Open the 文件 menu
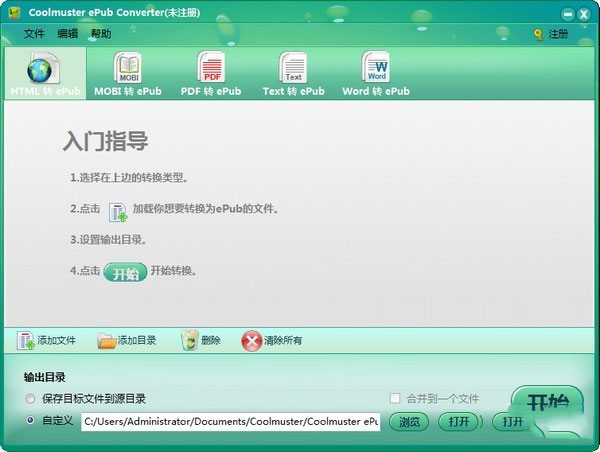The height and width of the screenshot is (452, 600). point(34,34)
